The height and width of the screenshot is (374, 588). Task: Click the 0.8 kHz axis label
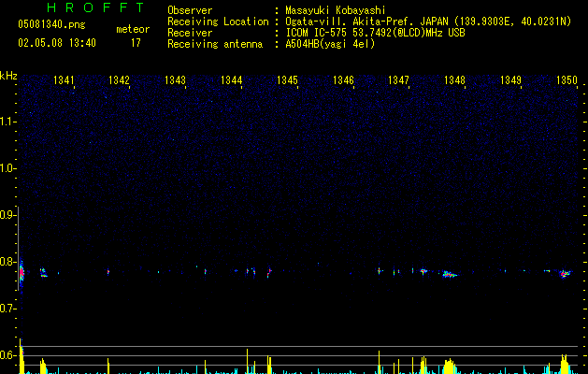coord(7,262)
